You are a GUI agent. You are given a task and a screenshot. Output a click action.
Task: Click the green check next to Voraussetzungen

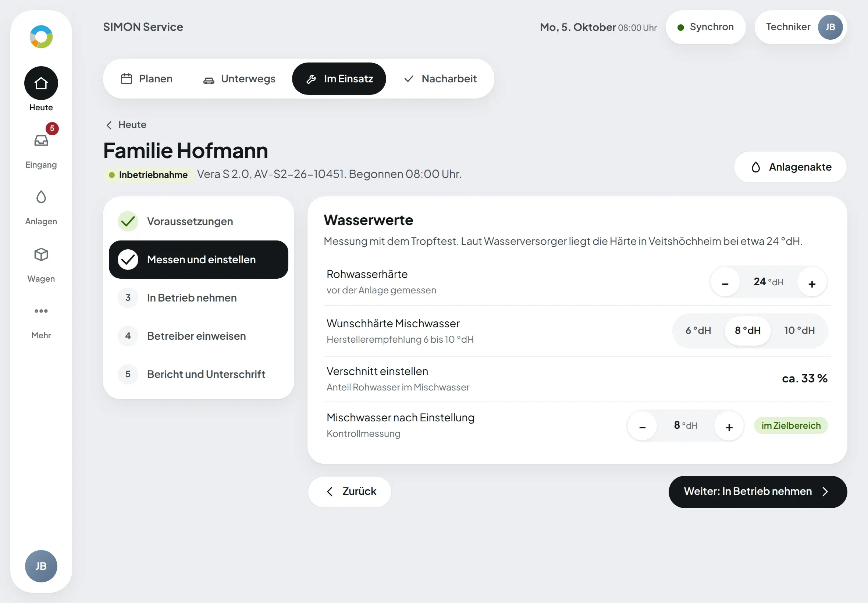click(x=128, y=221)
